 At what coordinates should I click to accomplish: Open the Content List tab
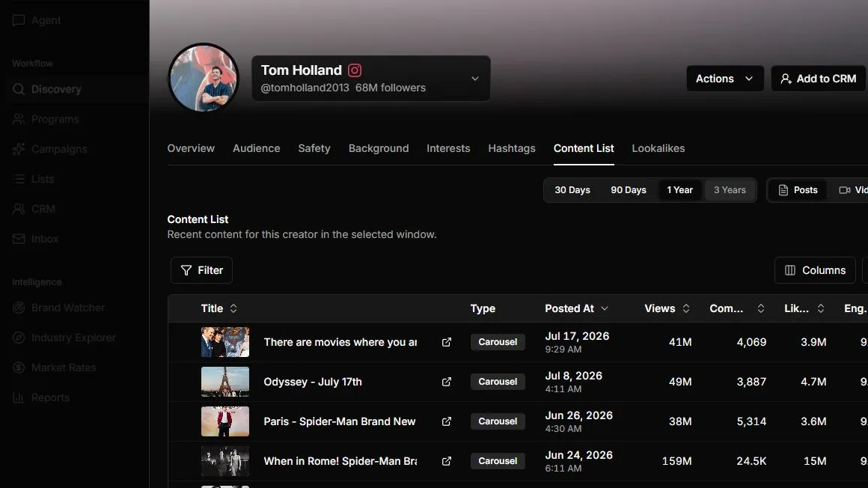pos(584,148)
